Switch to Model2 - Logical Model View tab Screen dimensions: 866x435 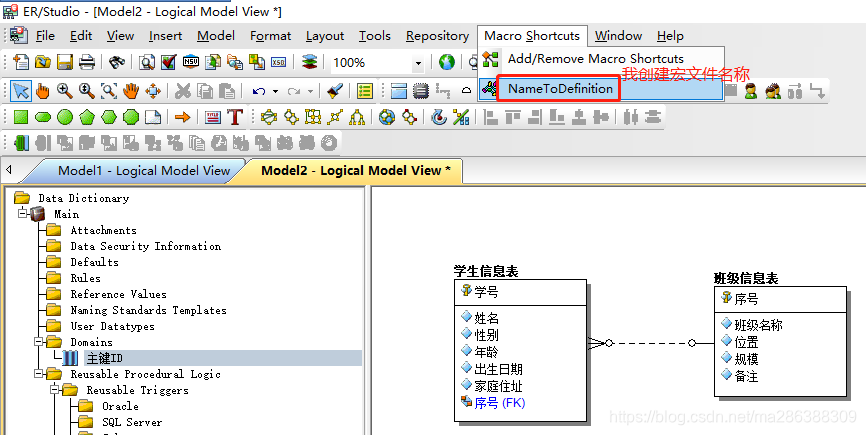357,171
